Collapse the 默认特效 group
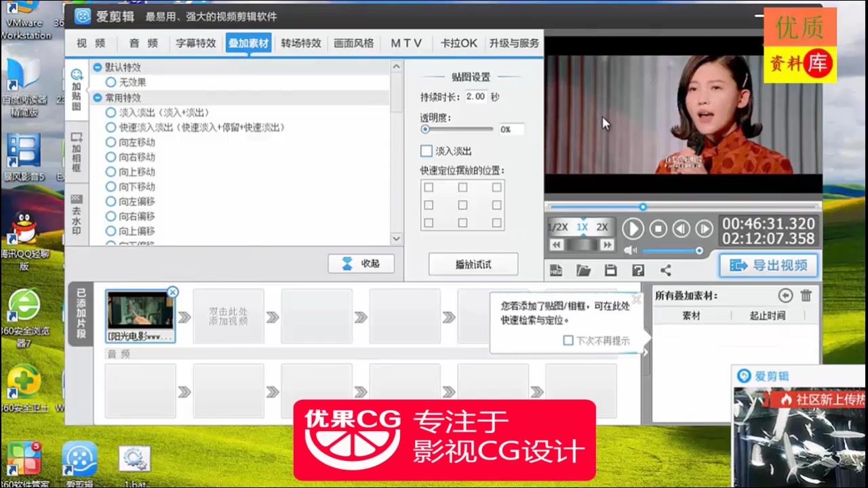 (x=98, y=67)
